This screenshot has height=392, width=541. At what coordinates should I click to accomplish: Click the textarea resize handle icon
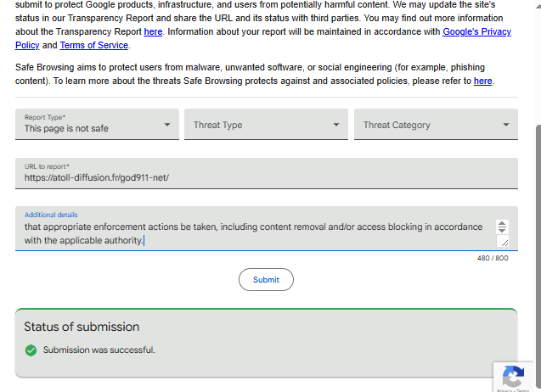504,243
